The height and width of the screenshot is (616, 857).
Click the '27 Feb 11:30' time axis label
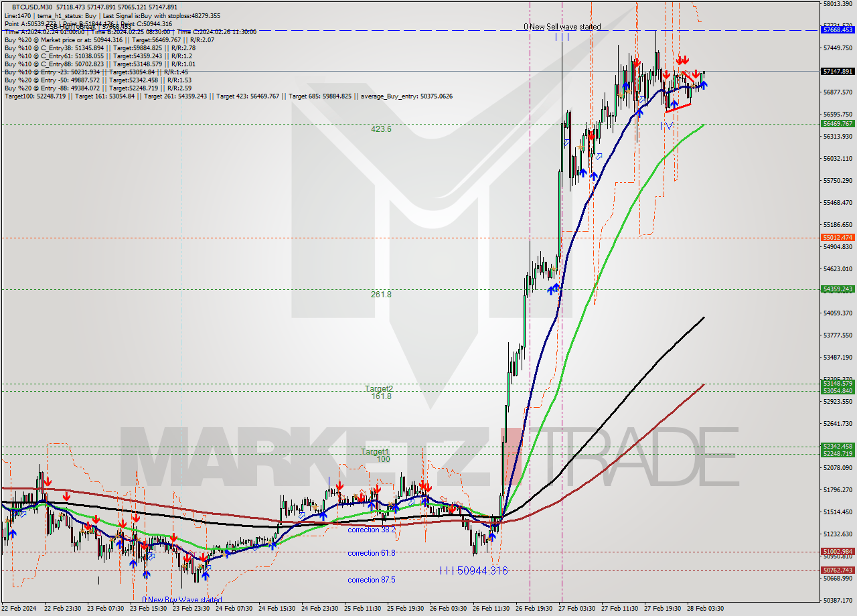click(x=619, y=609)
